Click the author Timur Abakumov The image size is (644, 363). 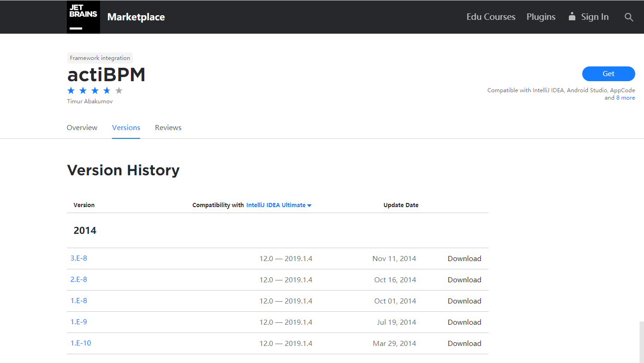89,101
